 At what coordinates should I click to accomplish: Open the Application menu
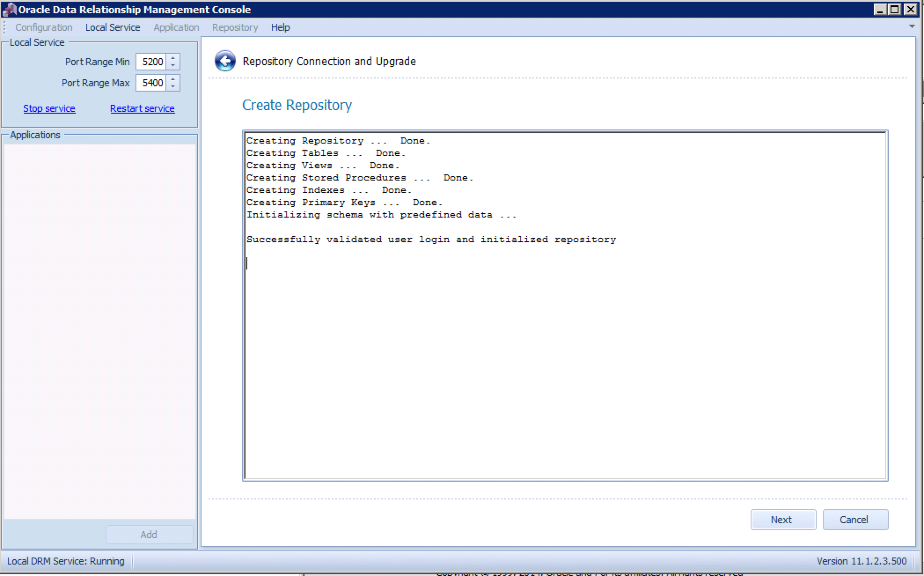pos(176,27)
